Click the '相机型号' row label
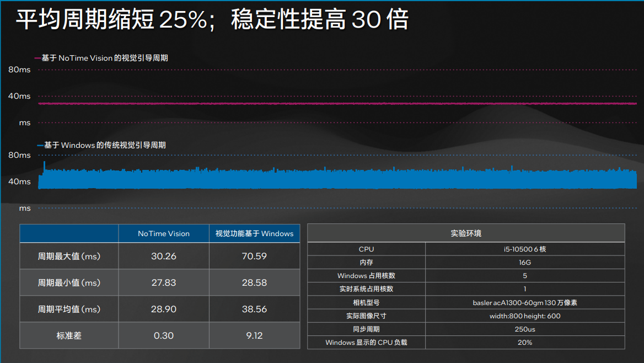 [x=366, y=302]
